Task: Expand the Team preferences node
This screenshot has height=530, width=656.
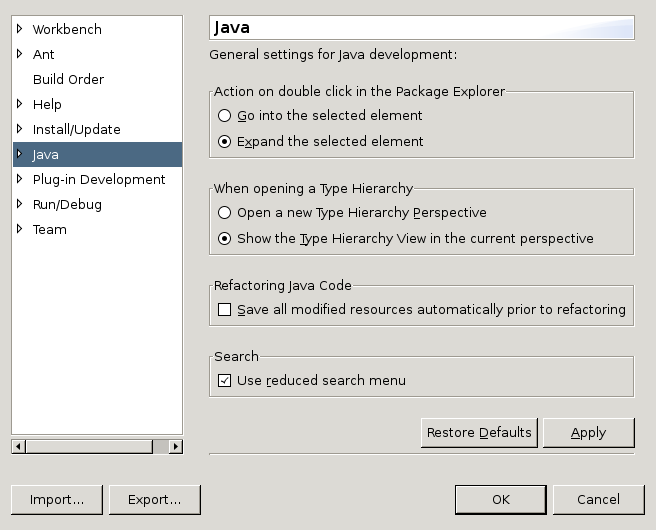Action: pyautogui.click(x=19, y=229)
